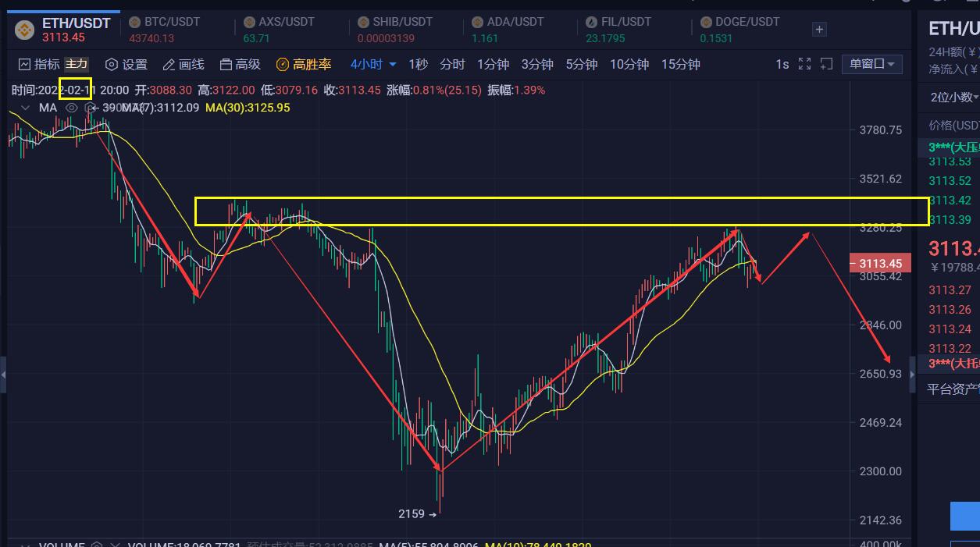This screenshot has height=547, width=980.
Task: Click the MA(30):3125.95 value
Action: 248,108
